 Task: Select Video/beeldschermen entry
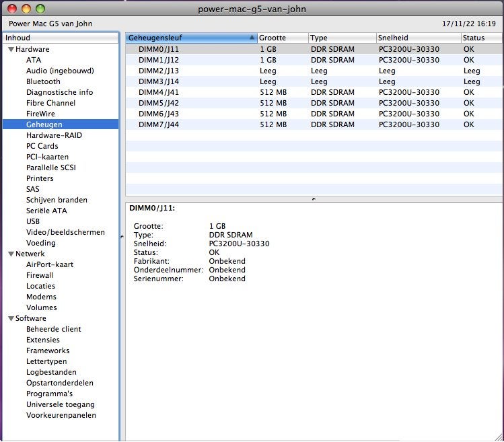point(65,232)
